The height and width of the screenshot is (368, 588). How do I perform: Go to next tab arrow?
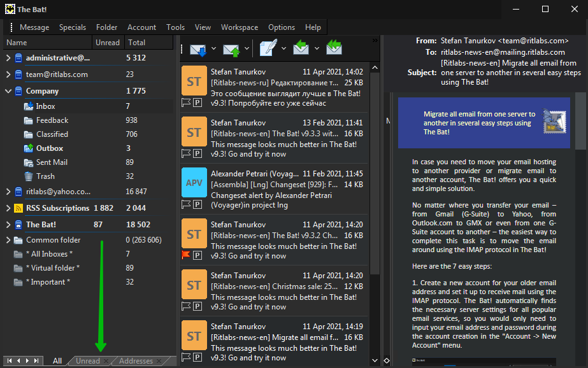pos(27,360)
